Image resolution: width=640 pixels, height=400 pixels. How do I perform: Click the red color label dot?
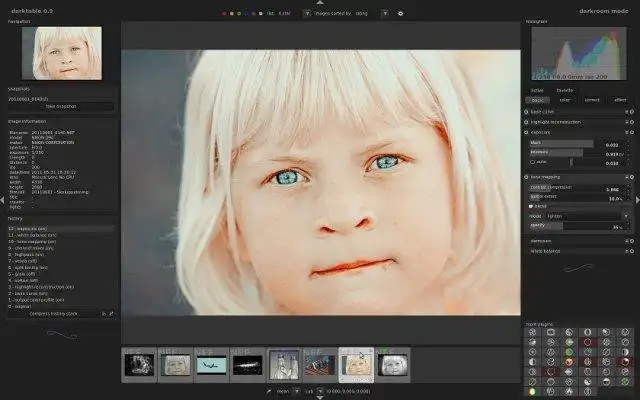click(223, 14)
